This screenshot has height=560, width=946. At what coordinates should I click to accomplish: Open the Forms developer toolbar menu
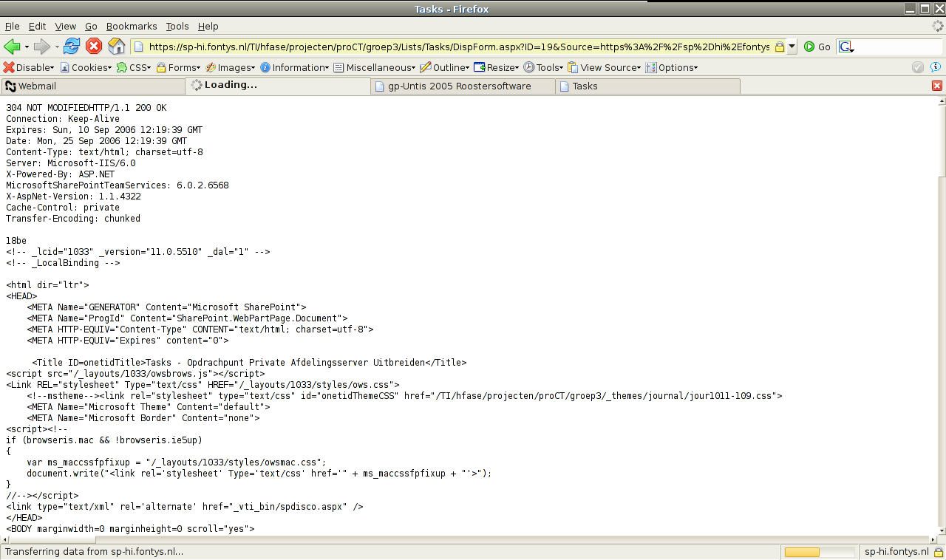tap(179, 67)
